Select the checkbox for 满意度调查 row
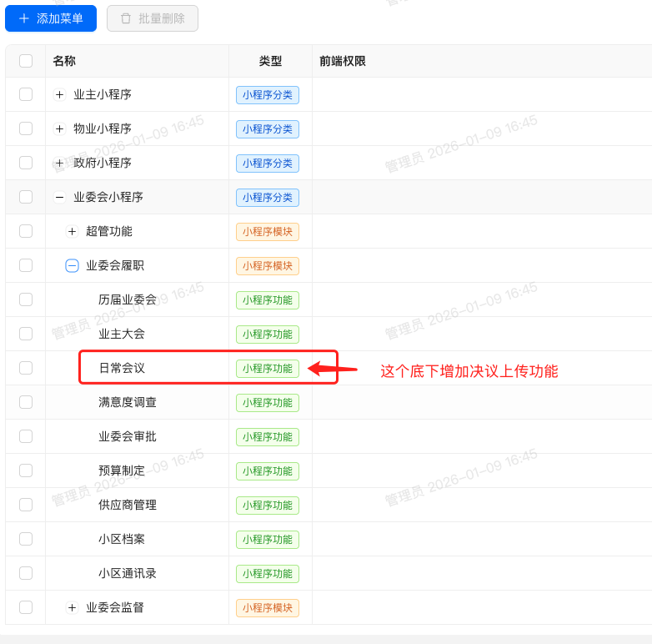 click(x=26, y=402)
